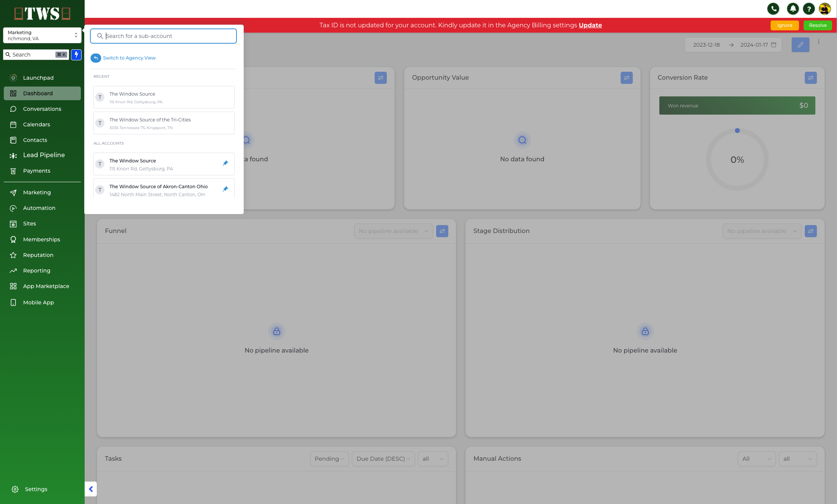Open Opportunity Value widget filter settings

point(626,78)
